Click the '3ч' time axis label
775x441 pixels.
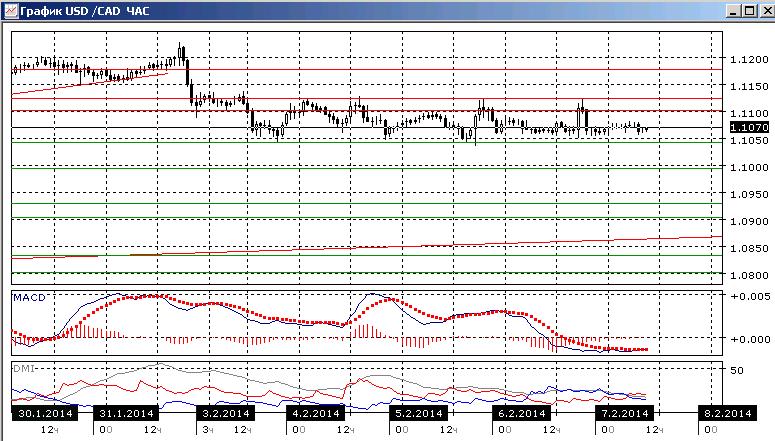click(208, 430)
